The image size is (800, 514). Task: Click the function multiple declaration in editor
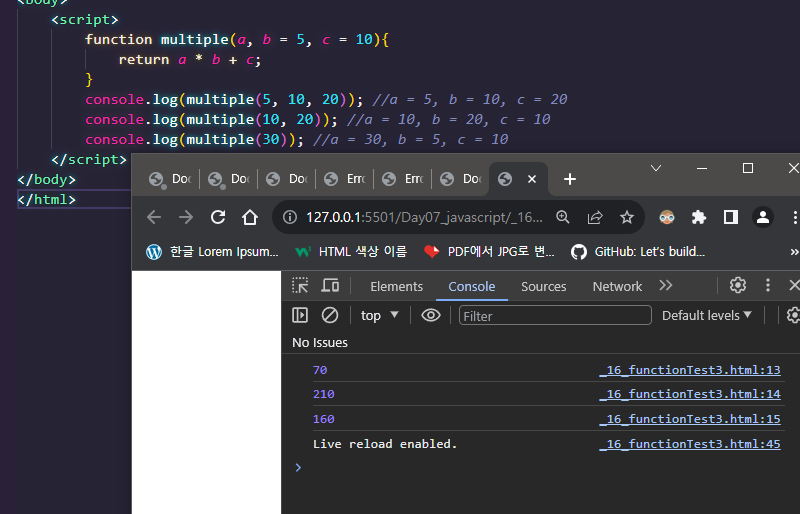[237, 39]
